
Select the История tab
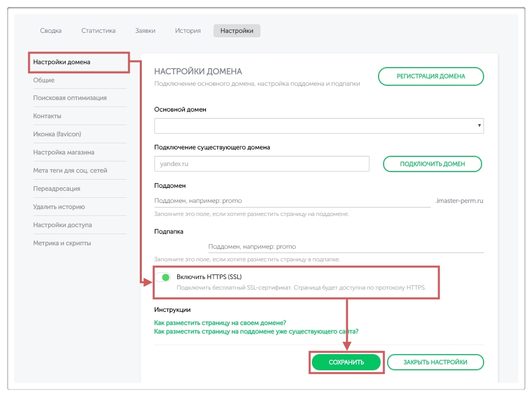(x=188, y=31)
